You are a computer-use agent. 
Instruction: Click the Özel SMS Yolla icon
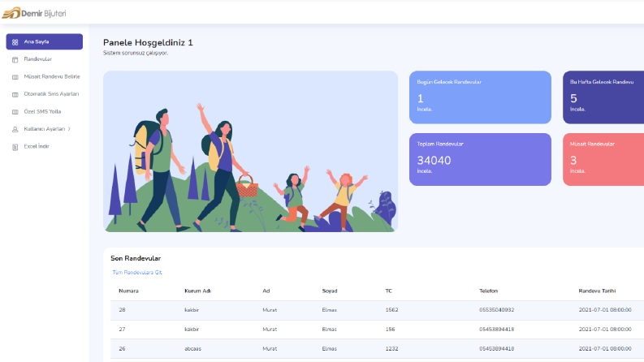15,112
